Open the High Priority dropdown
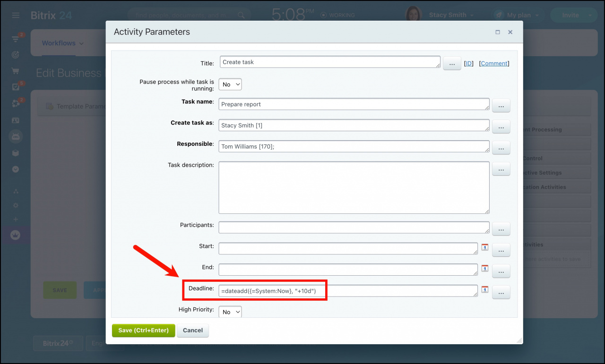The height and width of the screenshot is (364, 605). [x=230, y=312]
